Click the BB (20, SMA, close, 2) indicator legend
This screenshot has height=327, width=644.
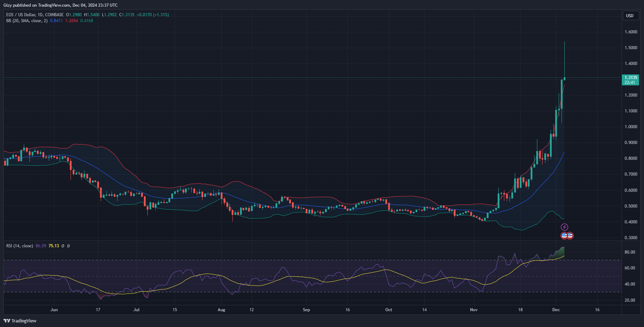point(27,21)
